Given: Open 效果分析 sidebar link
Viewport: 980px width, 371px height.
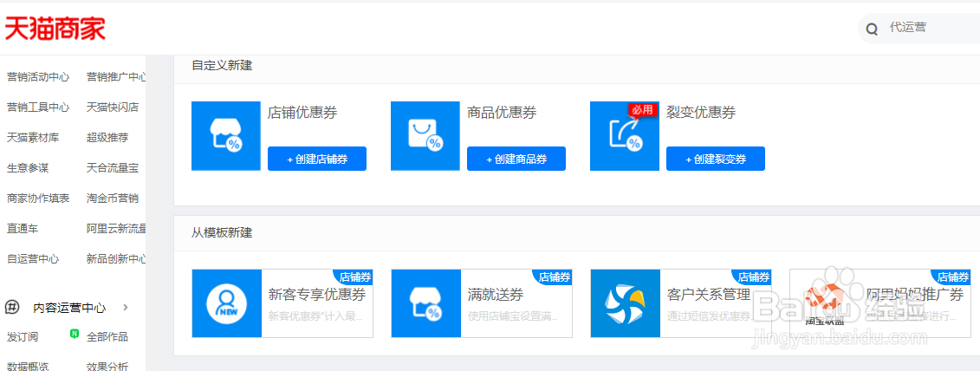Looking at the screenshot, I should click(x=107, y=367).
